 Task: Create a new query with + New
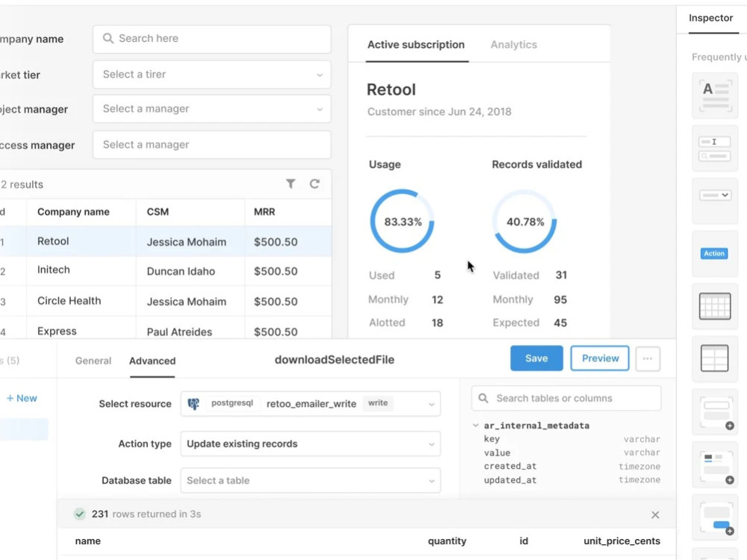click(x=22, y=398)
